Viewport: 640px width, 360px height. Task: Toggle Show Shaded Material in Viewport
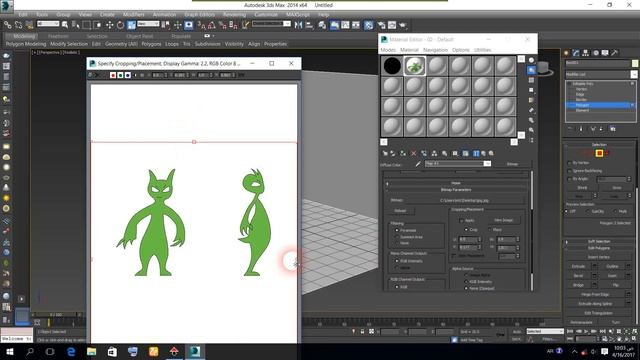(x=465, y=153)
